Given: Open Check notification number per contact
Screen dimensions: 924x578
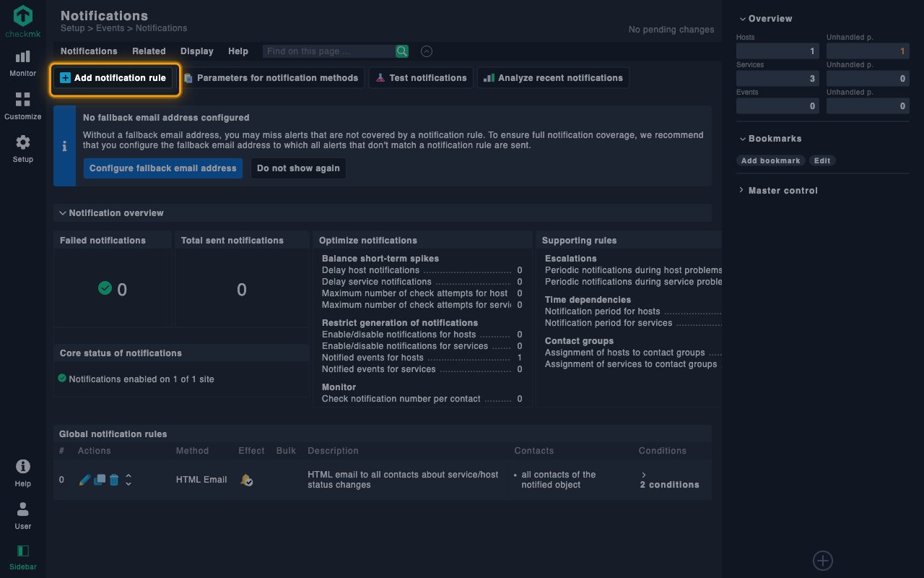Looking at the screenshot, I should pos(401,399).
